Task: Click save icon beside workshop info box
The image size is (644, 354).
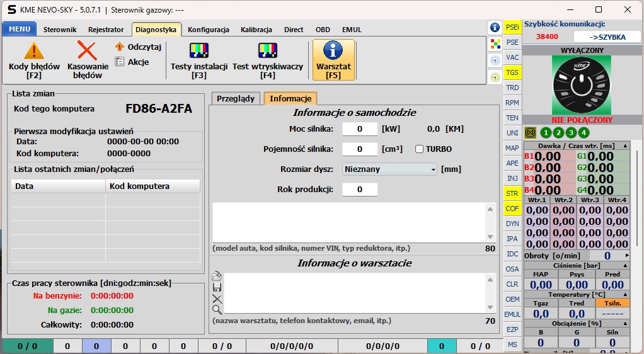Action: click(x=217, y=287)
